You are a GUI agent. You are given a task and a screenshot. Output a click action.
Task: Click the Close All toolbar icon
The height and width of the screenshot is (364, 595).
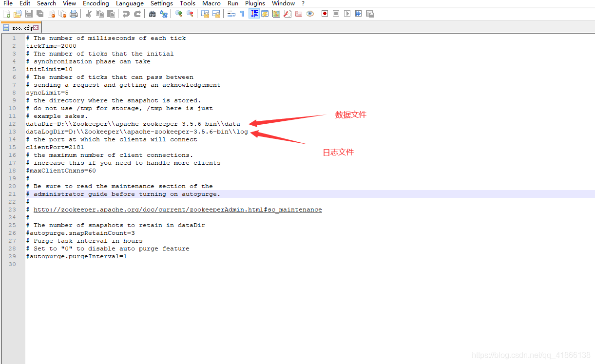pyautogui.click(x=62, y=14)
